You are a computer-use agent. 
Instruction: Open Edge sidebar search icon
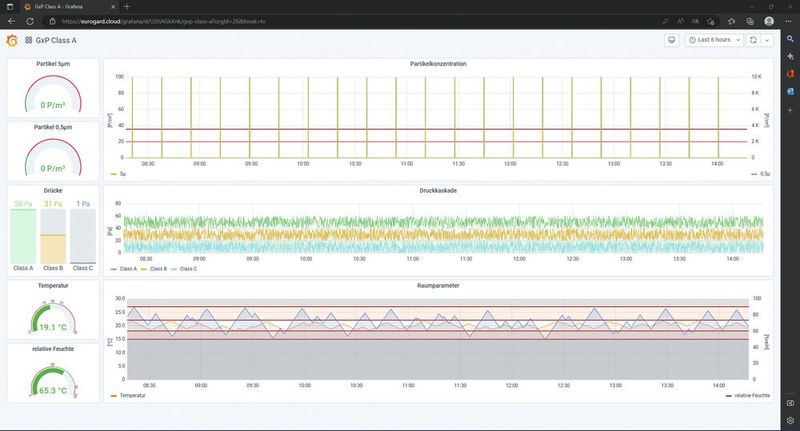790,39
